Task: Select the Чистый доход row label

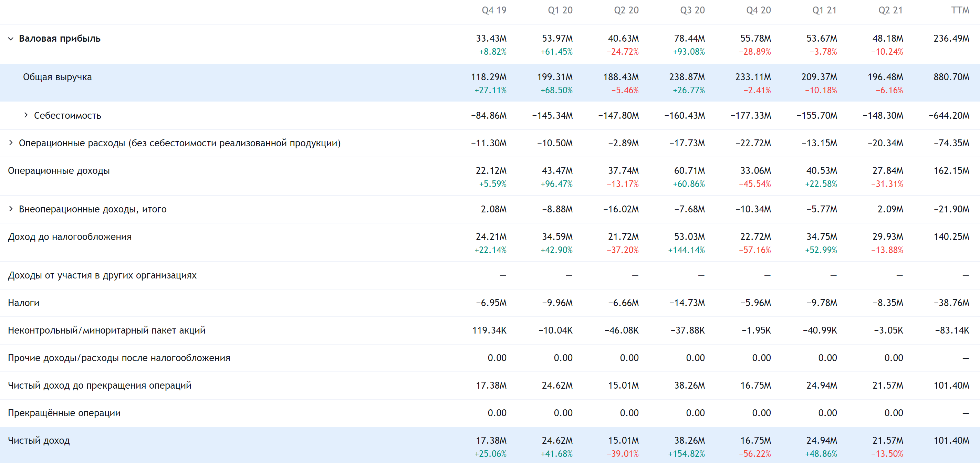Action: tap(39, 441)
